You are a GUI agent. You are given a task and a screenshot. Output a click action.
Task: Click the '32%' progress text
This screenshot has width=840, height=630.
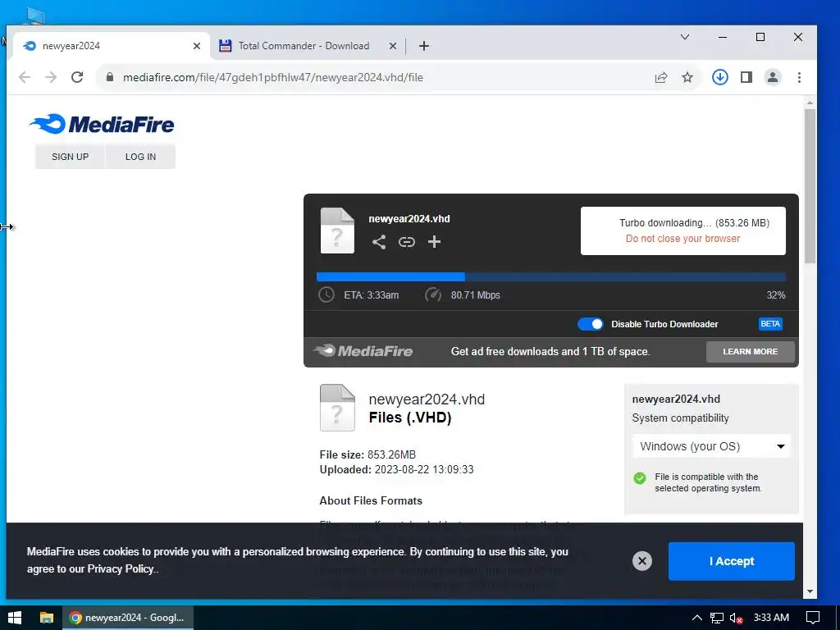[776, 295]
